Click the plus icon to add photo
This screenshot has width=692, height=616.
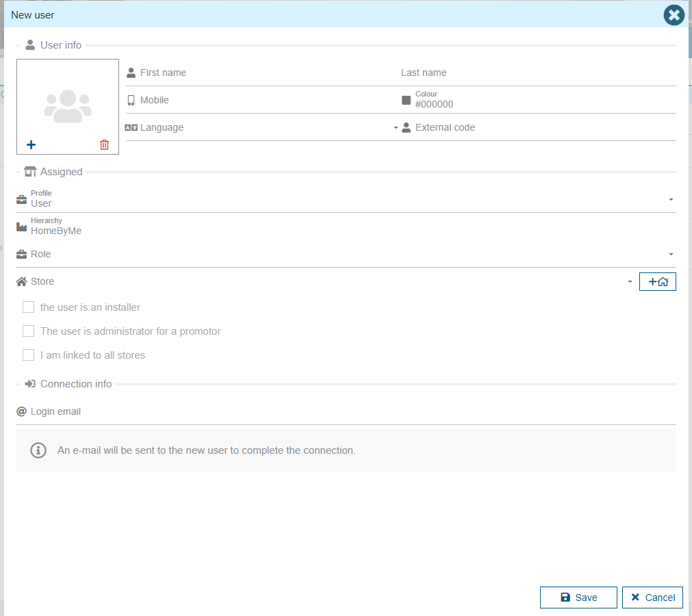[31, 144]
